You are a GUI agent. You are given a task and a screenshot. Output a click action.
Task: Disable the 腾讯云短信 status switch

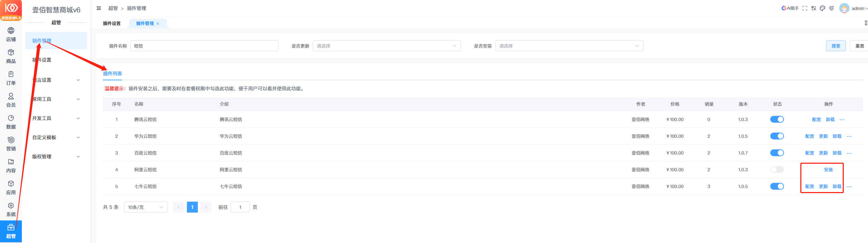tap(777, 119)
